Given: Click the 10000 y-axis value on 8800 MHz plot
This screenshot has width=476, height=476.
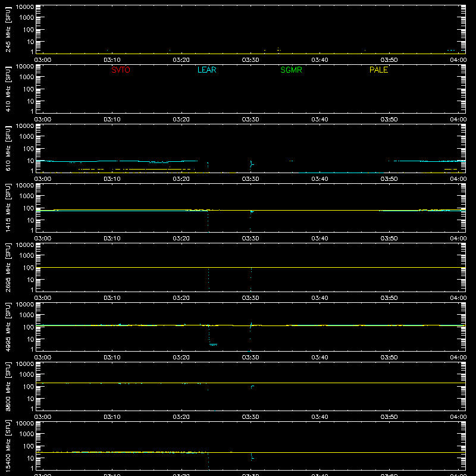Looking at the screenshot, I should 25,364.
